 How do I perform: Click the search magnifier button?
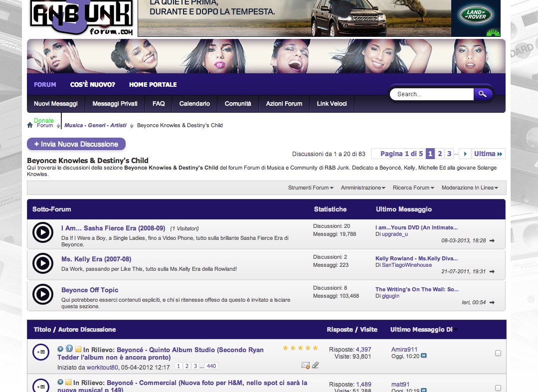pyautogui.click(x=482, y=94)
